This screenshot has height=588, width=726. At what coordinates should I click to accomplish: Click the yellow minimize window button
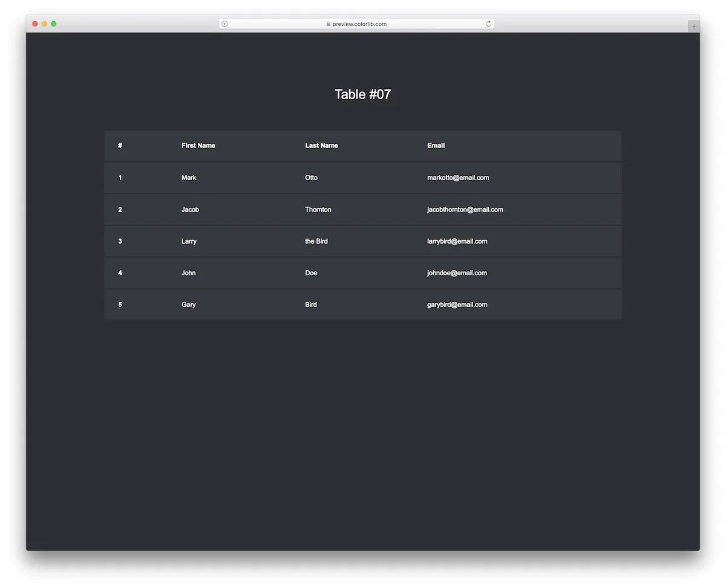click(x=44, y=24)
